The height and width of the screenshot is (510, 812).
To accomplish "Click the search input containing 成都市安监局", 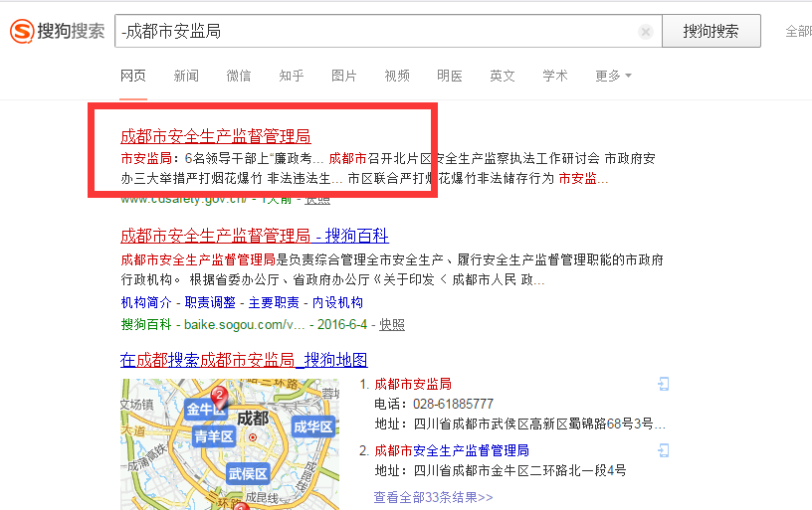I will click(388, 31).
